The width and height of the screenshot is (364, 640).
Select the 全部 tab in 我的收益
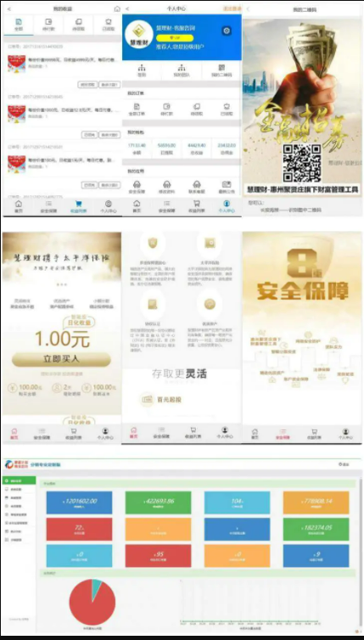19,25
